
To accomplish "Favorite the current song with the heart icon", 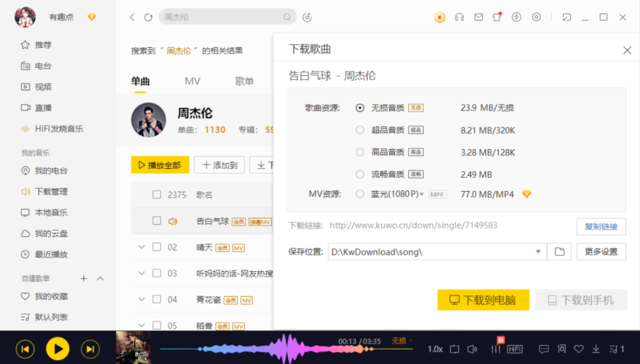I will point(578,349).
